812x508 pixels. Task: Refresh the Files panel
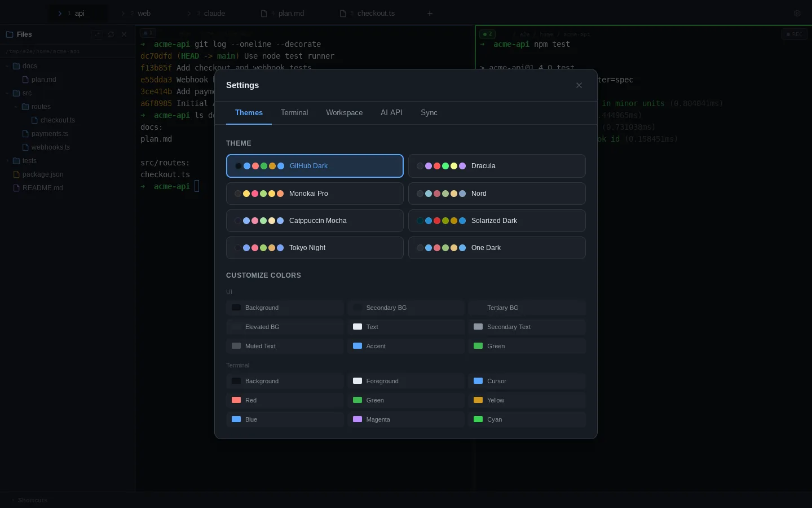[x=111, y=34]
